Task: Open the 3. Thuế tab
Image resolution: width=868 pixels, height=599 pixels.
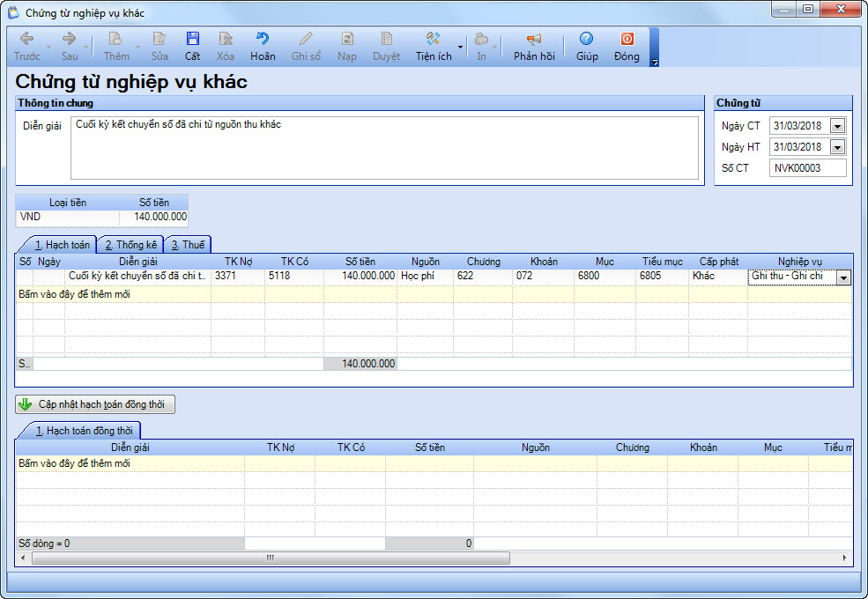Action: point(188,245)
